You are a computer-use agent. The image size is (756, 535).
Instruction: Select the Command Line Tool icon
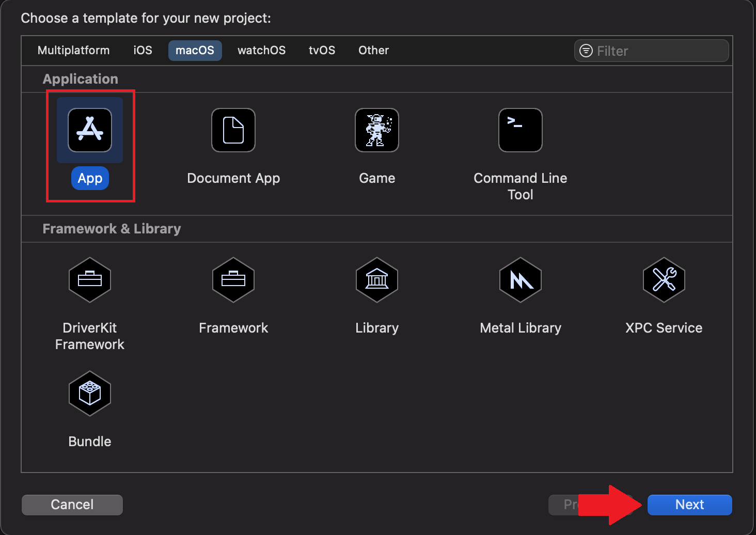click(x=521, y=130)
